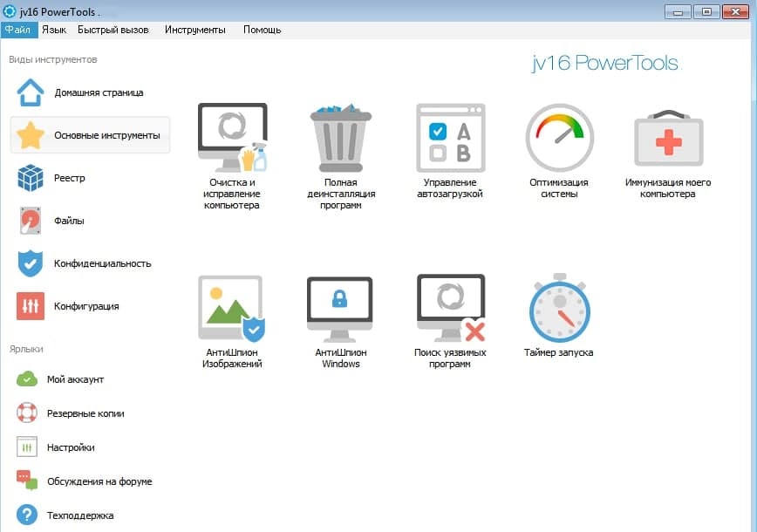Click the Таймер запуска caption

click(x=558, y=352)
